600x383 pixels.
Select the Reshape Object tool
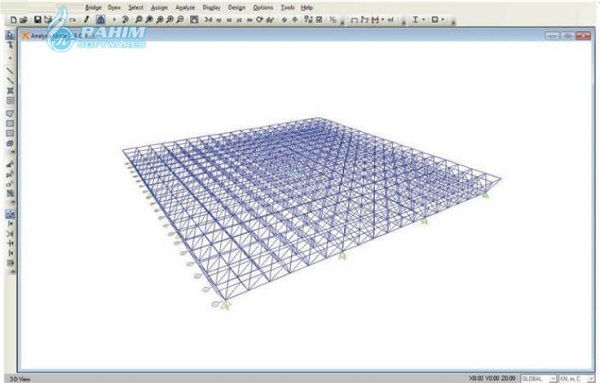pos(10,45)
